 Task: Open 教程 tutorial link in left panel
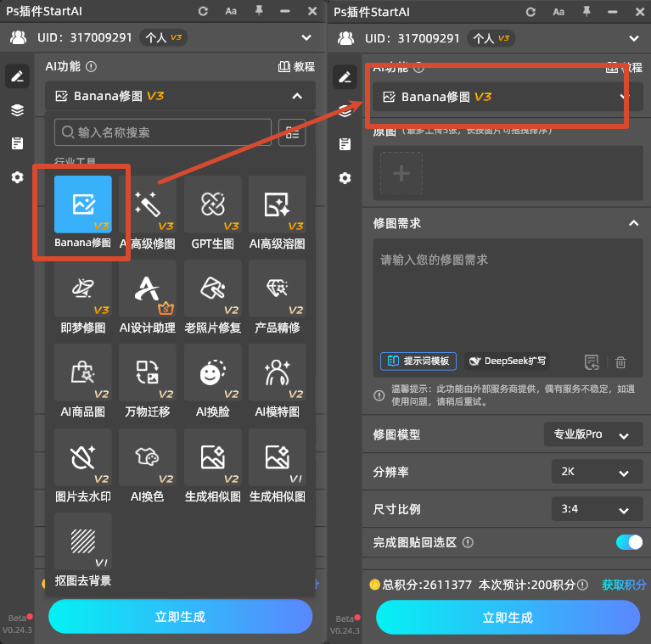tap(296, 67)
